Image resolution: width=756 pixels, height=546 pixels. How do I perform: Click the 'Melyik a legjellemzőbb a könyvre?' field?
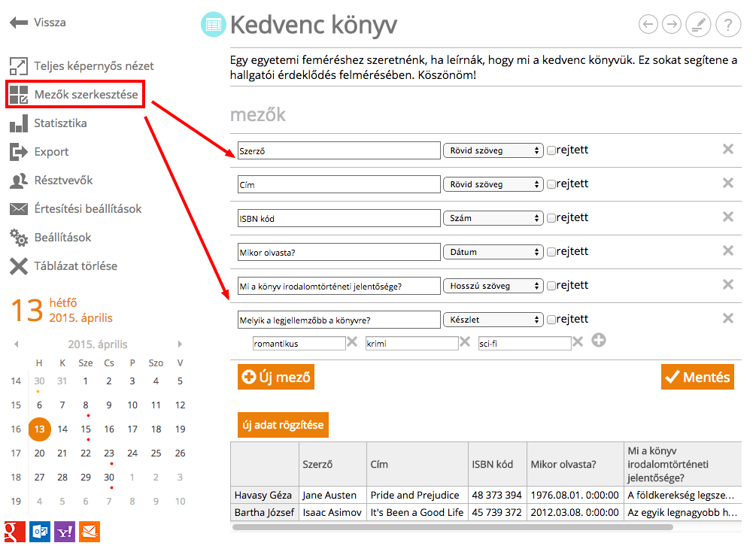[339, 320]
